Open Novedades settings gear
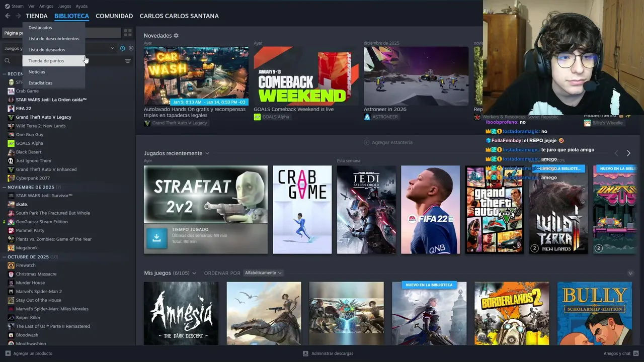Image resolution: width=644 pixels, height=362 pixels. pos(176,36)
